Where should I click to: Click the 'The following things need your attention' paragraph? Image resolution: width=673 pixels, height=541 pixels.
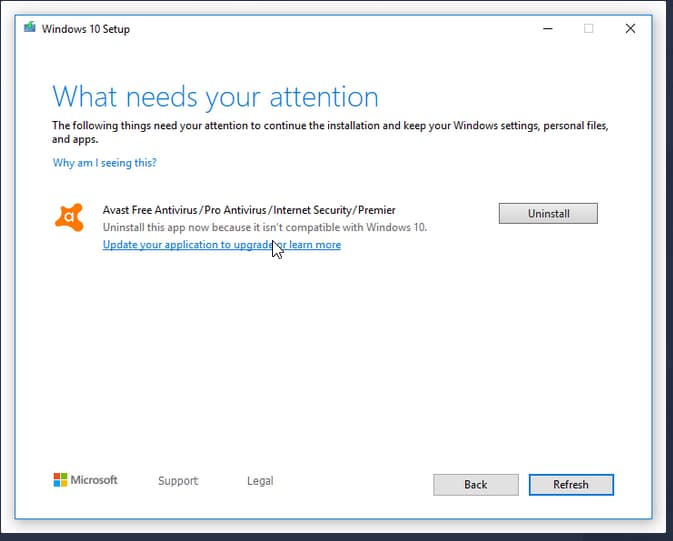coord(330,132)
